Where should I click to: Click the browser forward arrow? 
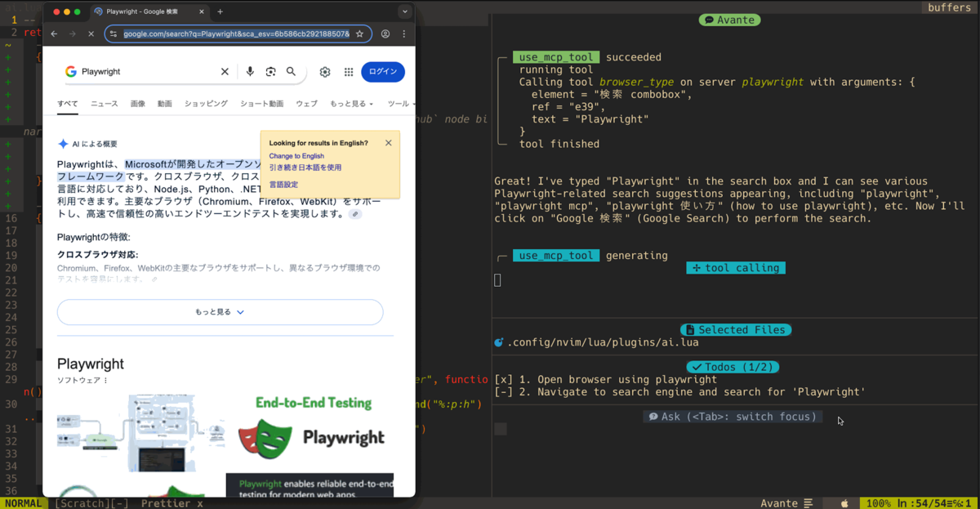[72, 34]
